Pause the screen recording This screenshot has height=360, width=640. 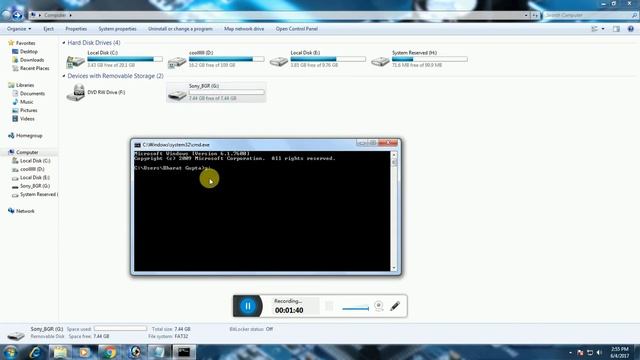(x=248, y=306)
